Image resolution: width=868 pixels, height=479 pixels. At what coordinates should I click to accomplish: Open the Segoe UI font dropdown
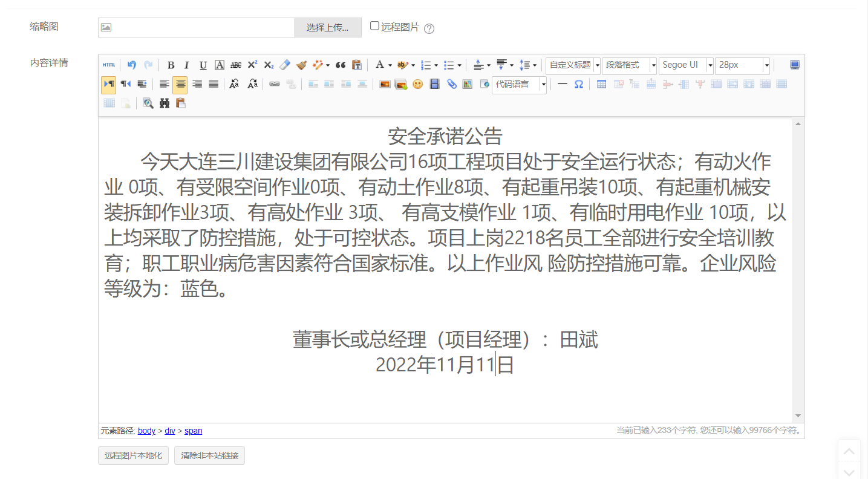click(686, 65)
